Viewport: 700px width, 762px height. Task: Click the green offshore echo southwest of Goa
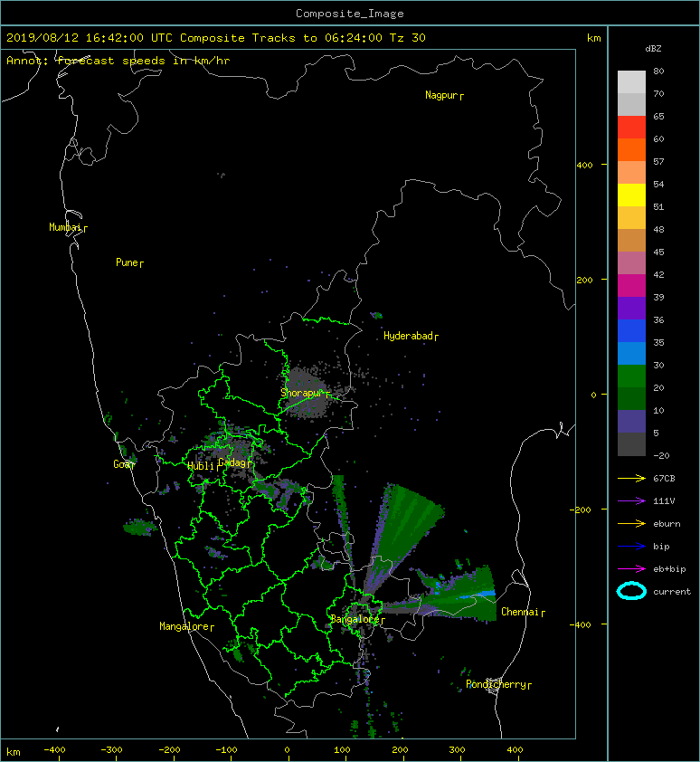[139, 528]
